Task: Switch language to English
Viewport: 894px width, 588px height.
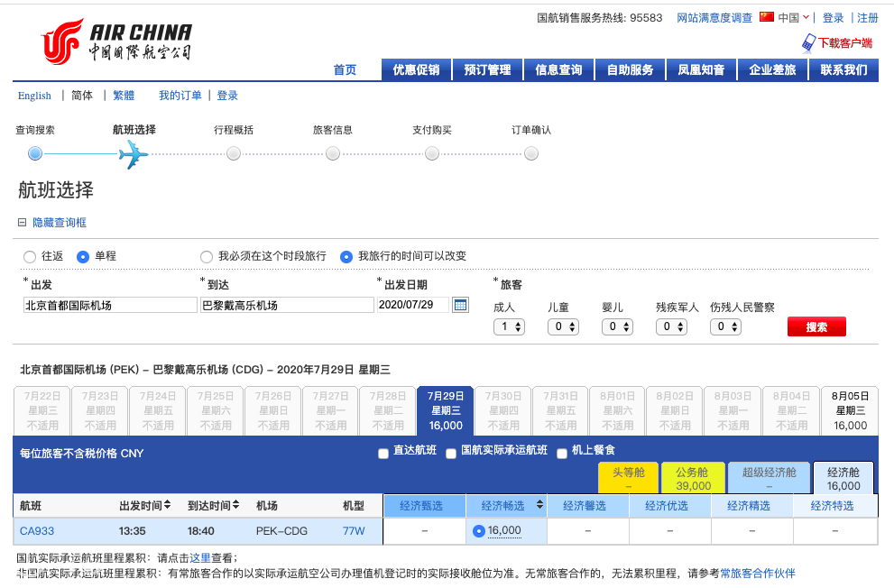Action: (34, 96)
